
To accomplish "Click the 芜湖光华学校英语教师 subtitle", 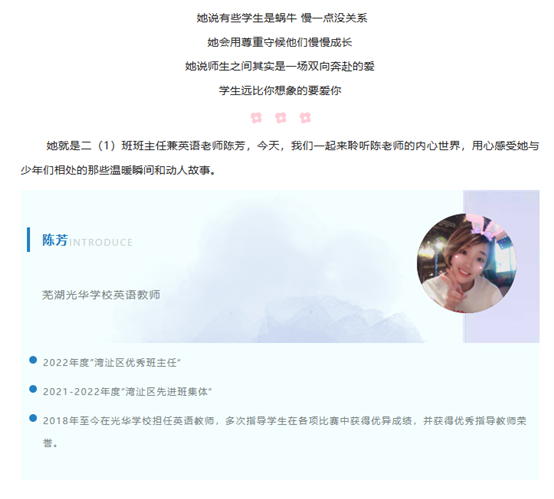I will [101, 294].
